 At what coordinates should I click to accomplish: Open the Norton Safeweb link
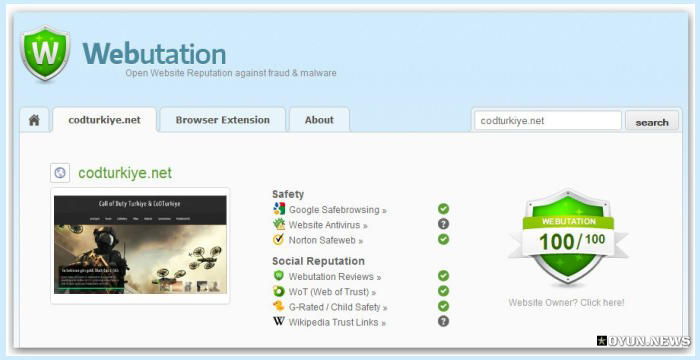click(326, 240)
